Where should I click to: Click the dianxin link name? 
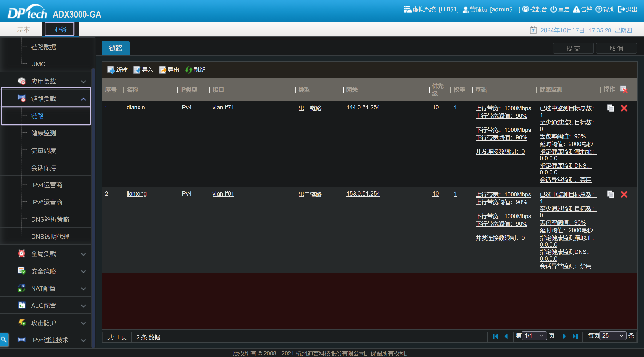pyautogui.click(x=136, y=107)
